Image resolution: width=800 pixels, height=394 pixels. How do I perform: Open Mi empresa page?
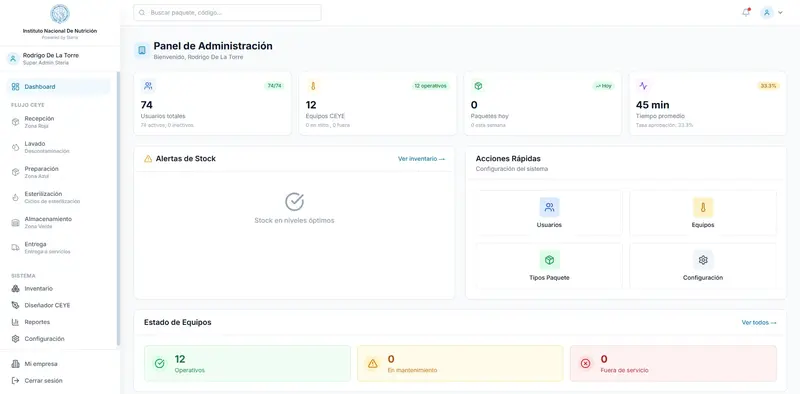click(59, 364)
